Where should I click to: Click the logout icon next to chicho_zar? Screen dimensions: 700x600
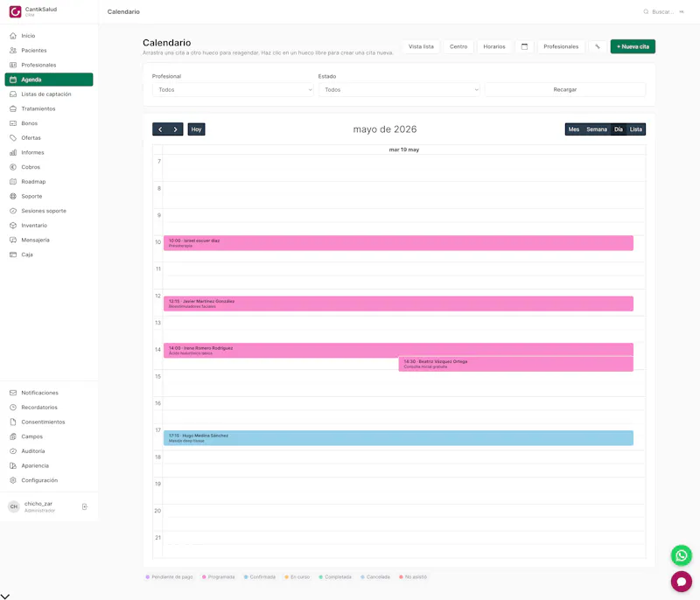(85, 506)
